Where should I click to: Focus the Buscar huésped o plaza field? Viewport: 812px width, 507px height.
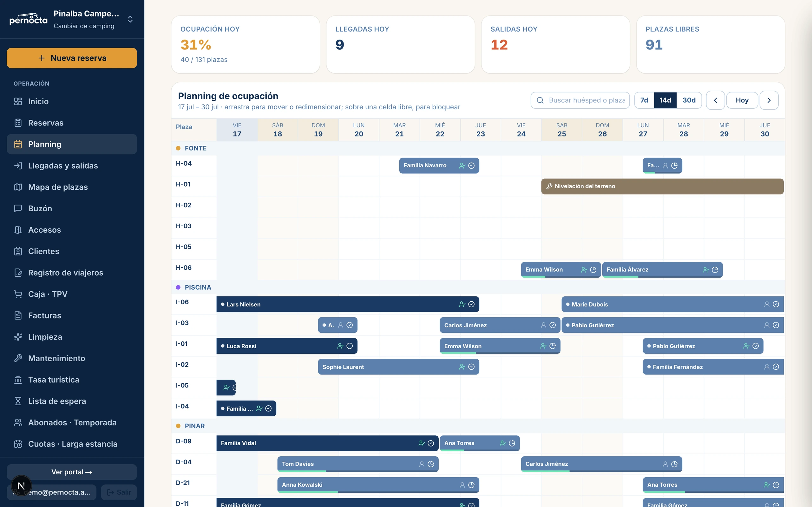pyautogui.click(x=580, y=100)
